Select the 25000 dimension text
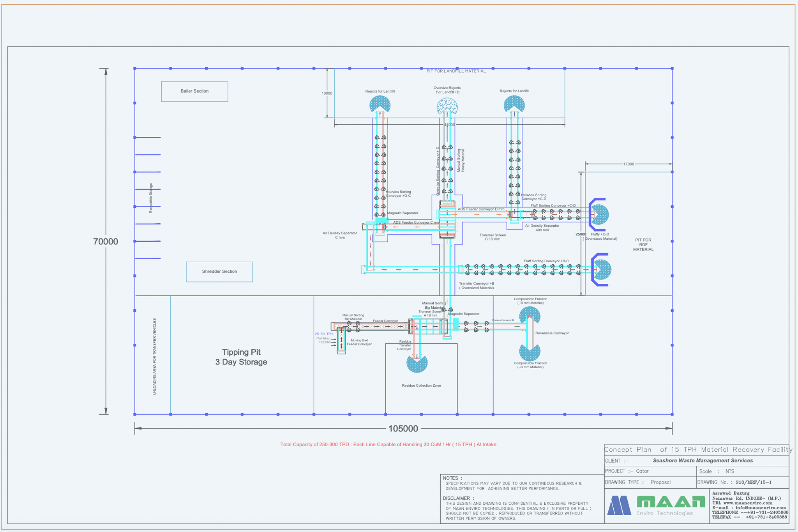The height and width of the screenshot is (532, 798). tap(581, 234)
